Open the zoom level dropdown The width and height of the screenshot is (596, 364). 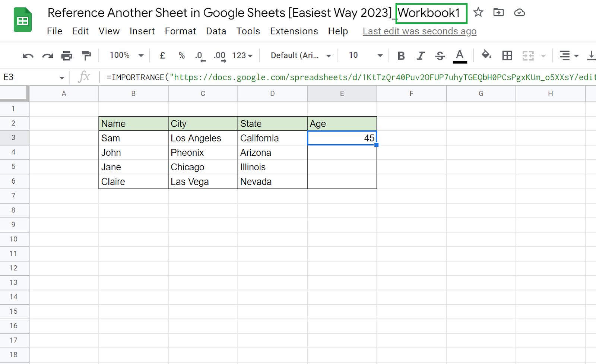126,56
